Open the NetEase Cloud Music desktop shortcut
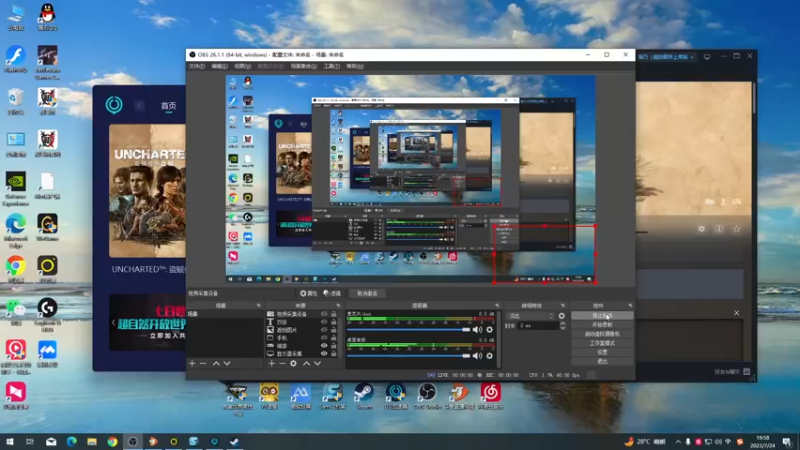Viewport: 800px width, 450px height. (490, 396)
